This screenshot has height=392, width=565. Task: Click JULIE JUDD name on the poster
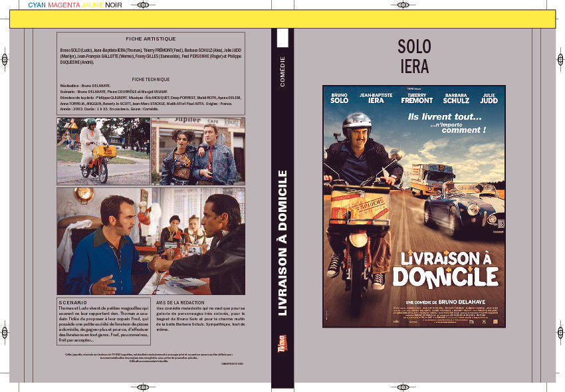(x=489, y=98)
